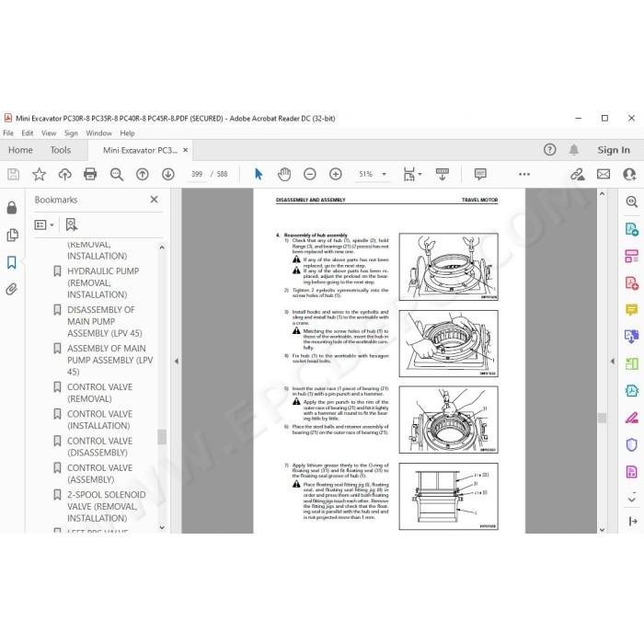This screenshot has height=644, width=644.
Task: Open the Edit menu
Action: [28, 133]
